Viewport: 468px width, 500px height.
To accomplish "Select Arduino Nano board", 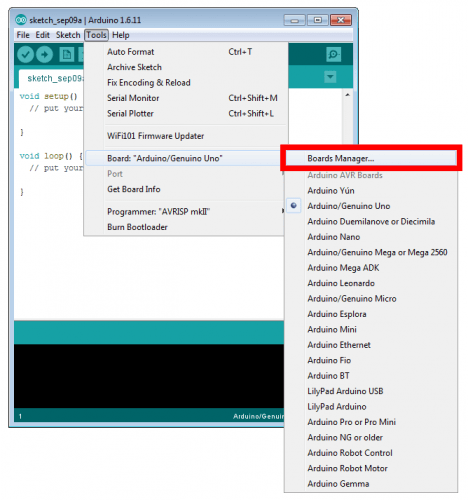I will 371,237.
